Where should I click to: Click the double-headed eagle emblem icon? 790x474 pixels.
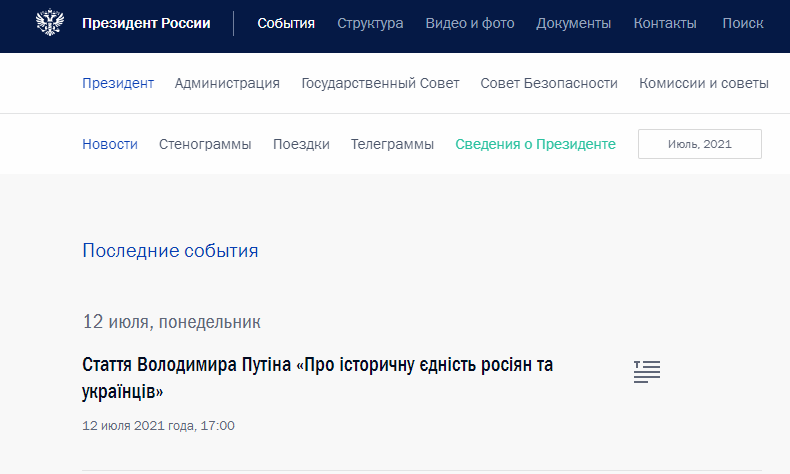point(48,23)
